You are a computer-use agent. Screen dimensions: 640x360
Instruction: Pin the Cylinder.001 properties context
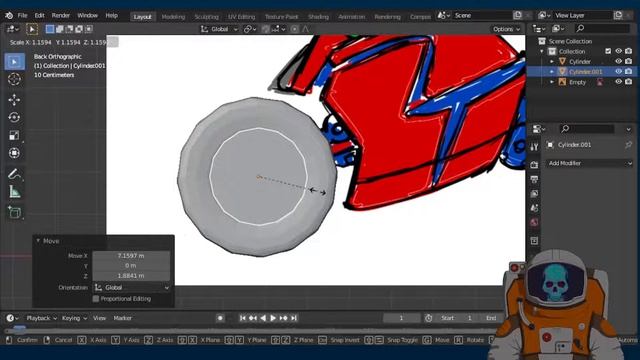click(x=628, y=145)
